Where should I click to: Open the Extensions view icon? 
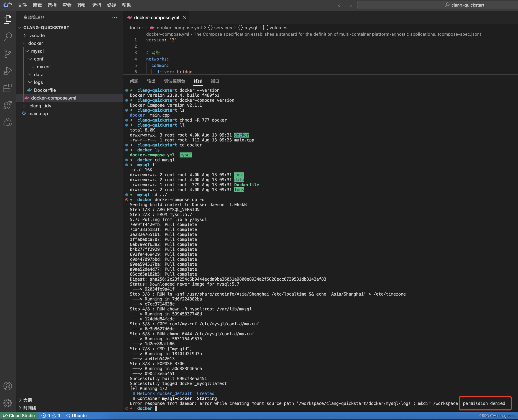pyautogui.click(x=8, y=88)
